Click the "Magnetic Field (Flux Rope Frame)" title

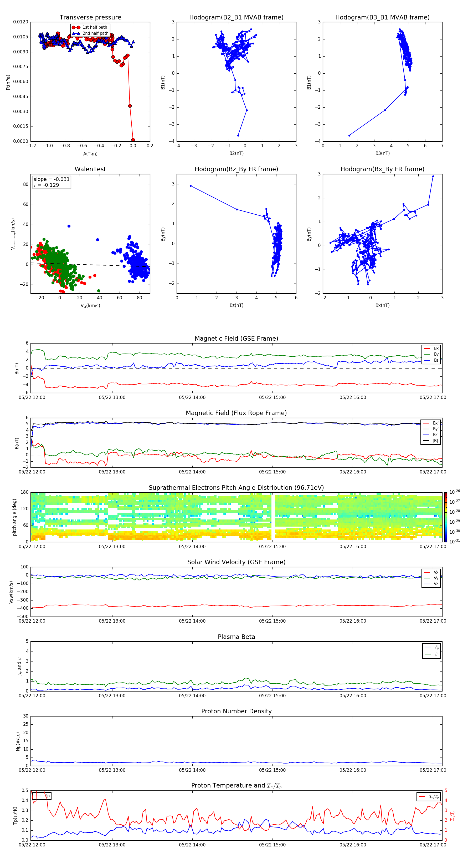click(236, 413)
